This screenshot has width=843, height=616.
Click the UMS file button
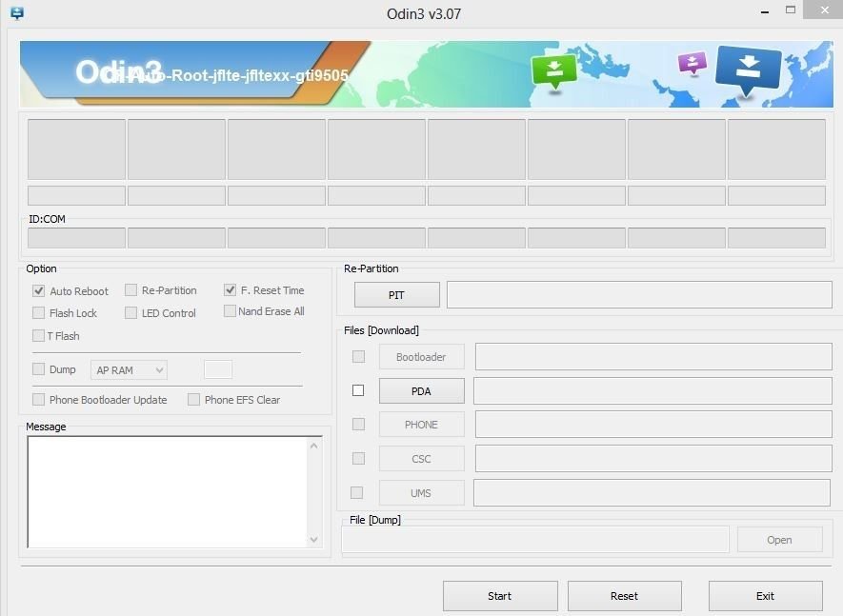[x=421, y=493]
